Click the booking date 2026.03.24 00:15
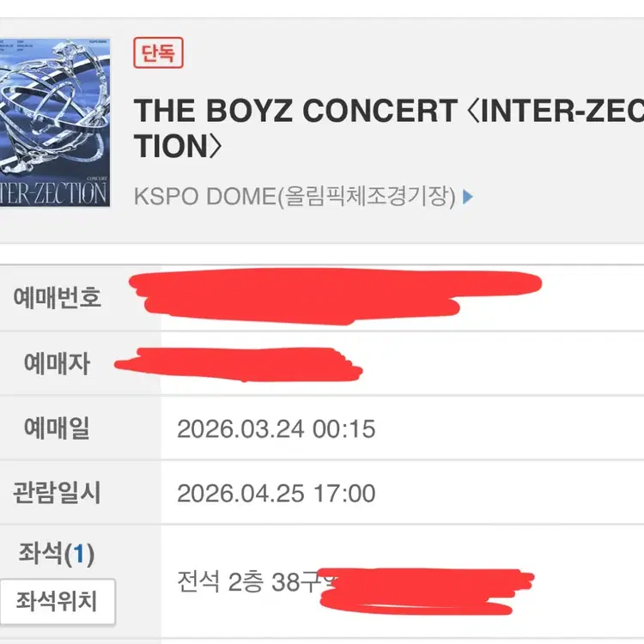 [x=276, y=428]
